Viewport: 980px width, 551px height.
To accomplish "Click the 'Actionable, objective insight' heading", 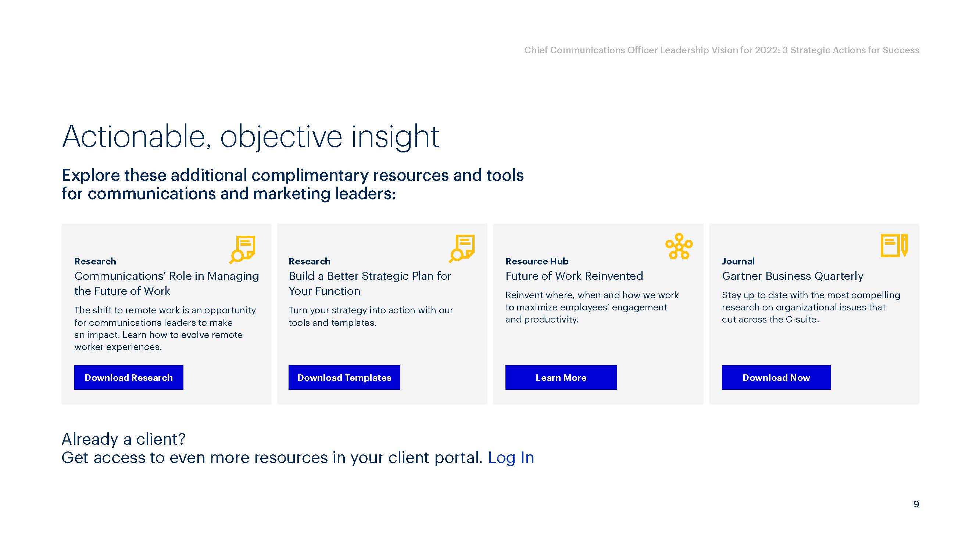I will [250, 137].
